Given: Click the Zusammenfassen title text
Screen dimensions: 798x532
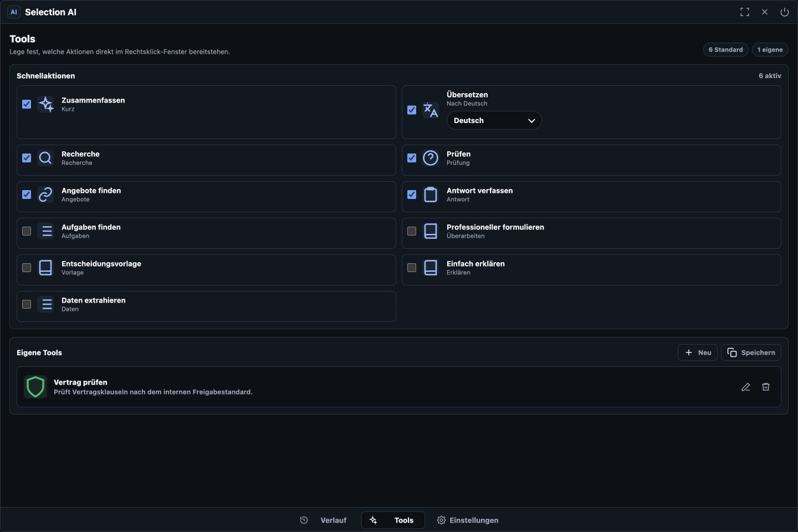Looking at the screenshot, I should [93, 100].
